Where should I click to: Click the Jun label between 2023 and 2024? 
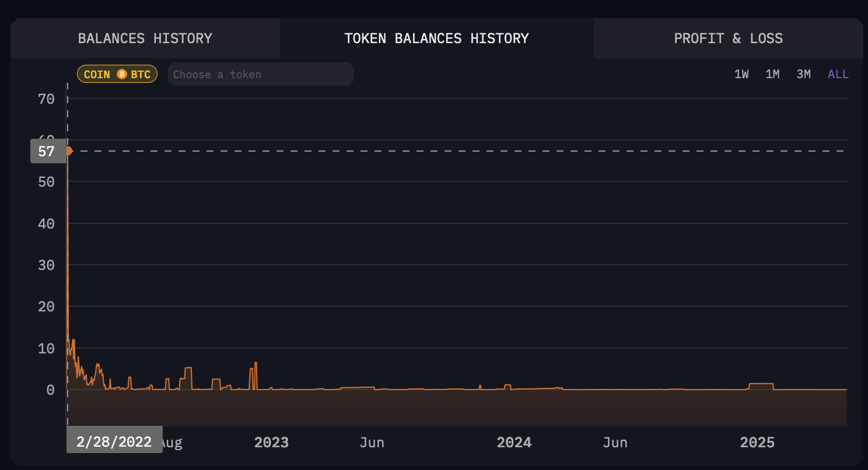point(372,443)
